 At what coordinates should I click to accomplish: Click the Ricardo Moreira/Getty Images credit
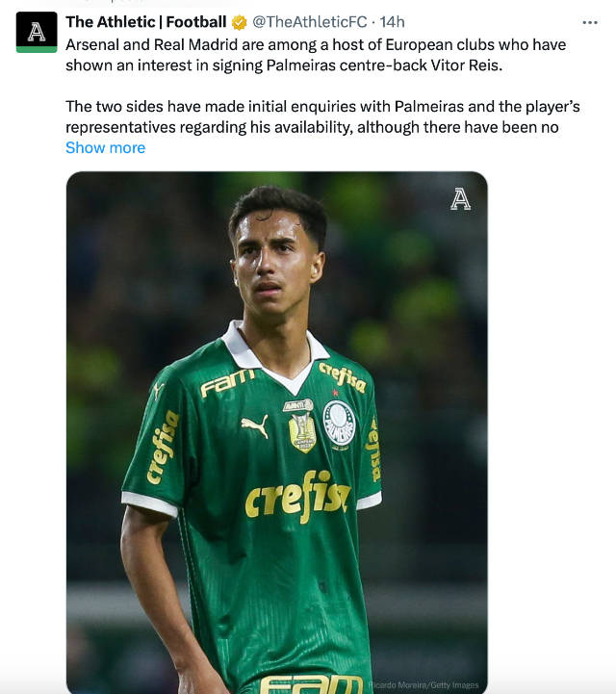tap(423, 684)
